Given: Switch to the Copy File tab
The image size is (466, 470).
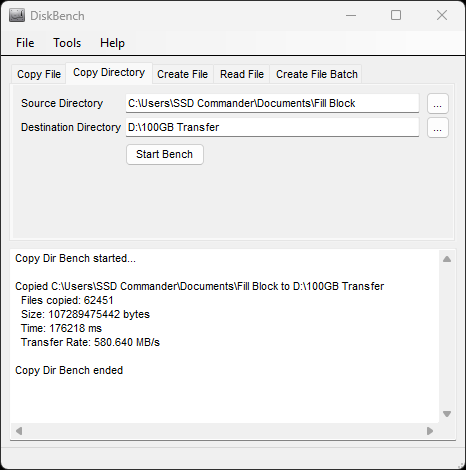Looking at the screenshot, I should point(39,74).
